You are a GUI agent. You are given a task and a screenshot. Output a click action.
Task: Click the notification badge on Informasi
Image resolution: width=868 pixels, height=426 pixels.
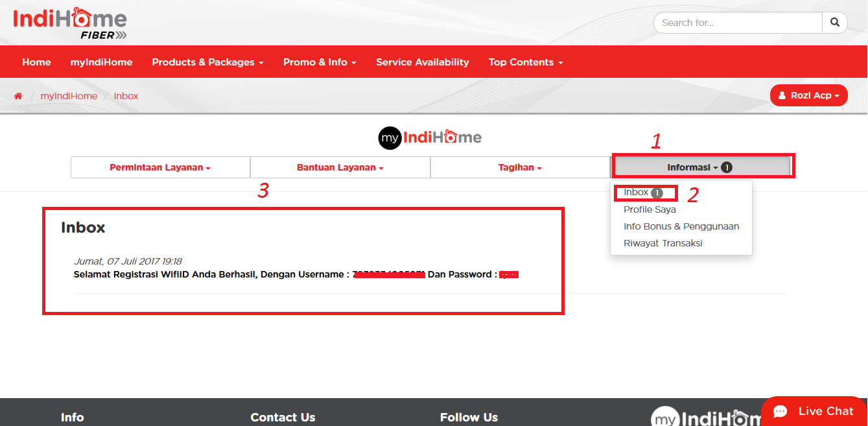(727, 167)
